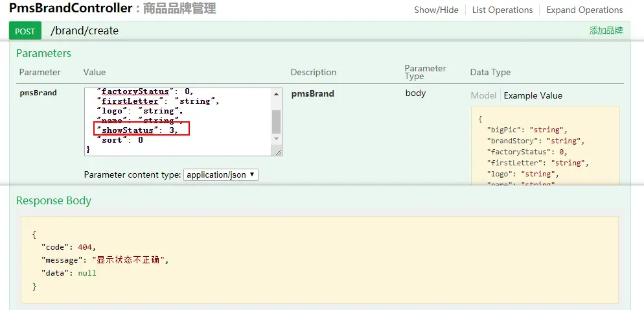
Task: Click the Show/Hide link
Action: (x=436, y=10)
